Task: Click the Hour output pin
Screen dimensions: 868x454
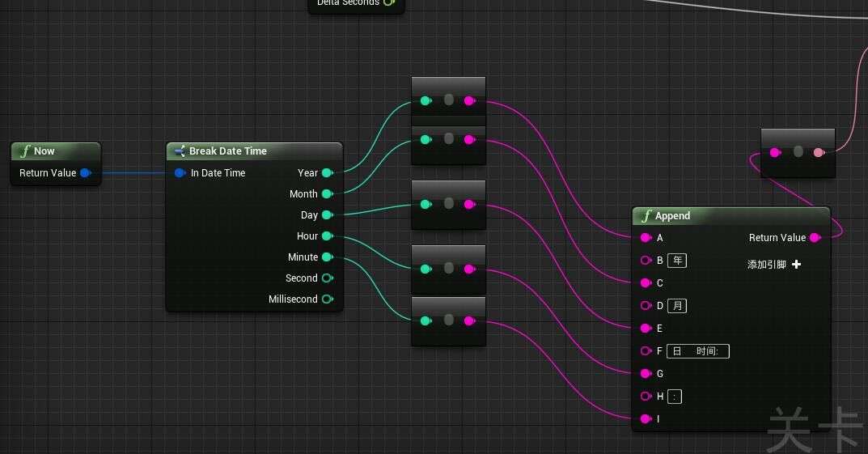Action: click(x=327, y=235)
